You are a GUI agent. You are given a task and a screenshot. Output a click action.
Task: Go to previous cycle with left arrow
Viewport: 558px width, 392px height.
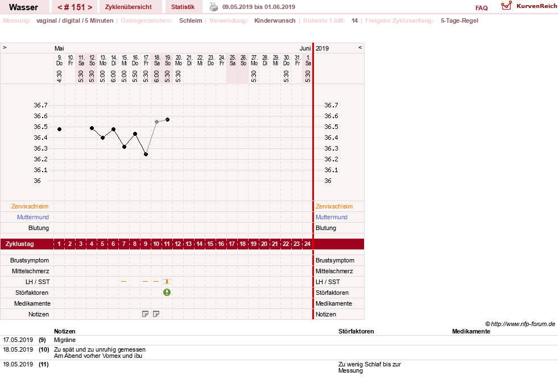pos(60,7)
